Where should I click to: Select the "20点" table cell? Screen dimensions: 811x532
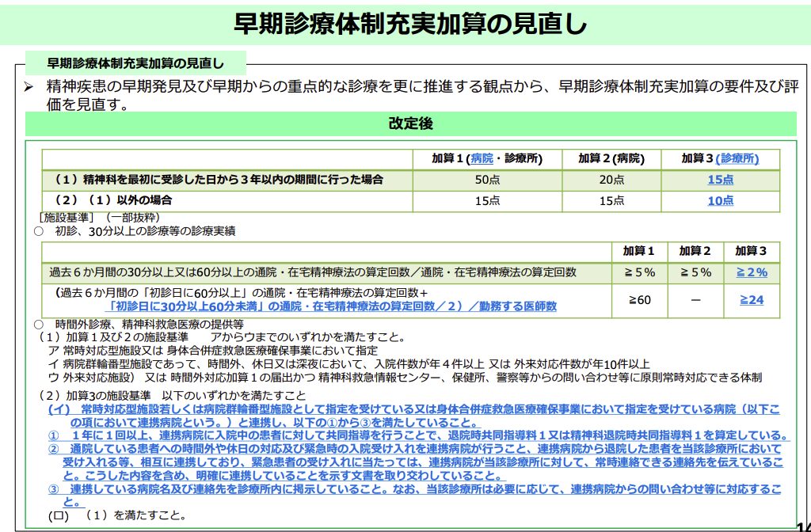(x=611, y=180)
